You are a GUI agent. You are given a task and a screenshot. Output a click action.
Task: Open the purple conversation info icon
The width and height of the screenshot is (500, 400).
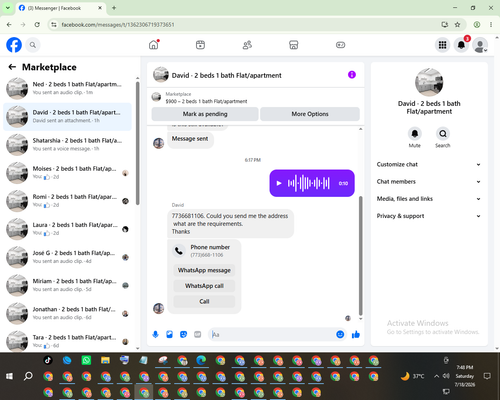coord(352,75)
